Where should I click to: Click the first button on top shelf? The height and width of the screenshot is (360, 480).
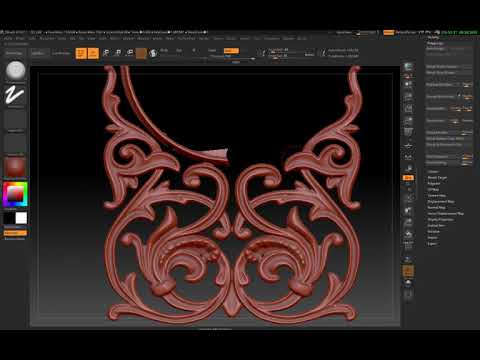(x=14, y=53)
